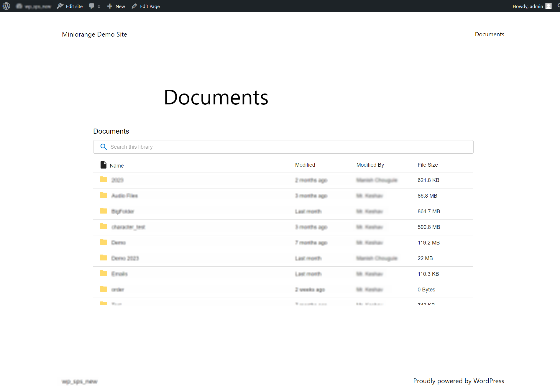
Task: Click the file type icon column header
Action: pyautogui.click(x=104, y=165)
